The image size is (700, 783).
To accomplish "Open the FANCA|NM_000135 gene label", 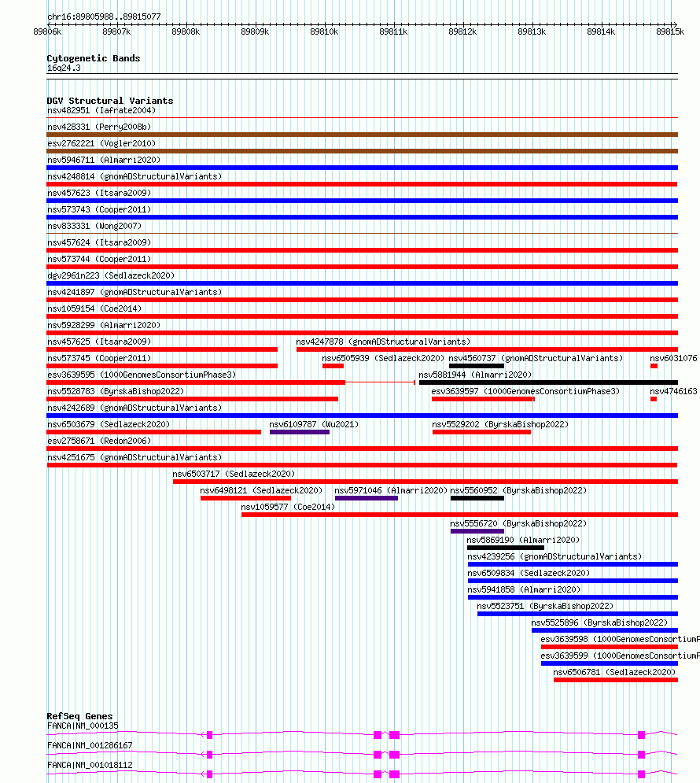I will pyautogui.click(x=83, y=725).
